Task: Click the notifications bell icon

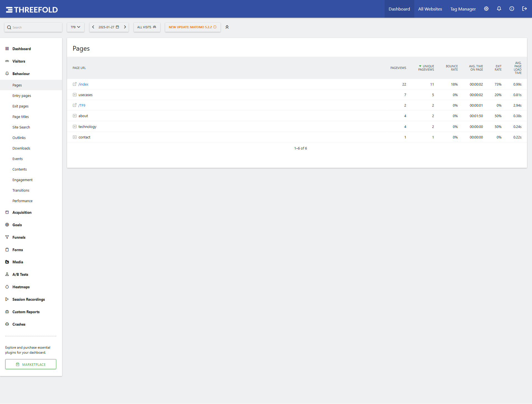Action: [499, 9]
